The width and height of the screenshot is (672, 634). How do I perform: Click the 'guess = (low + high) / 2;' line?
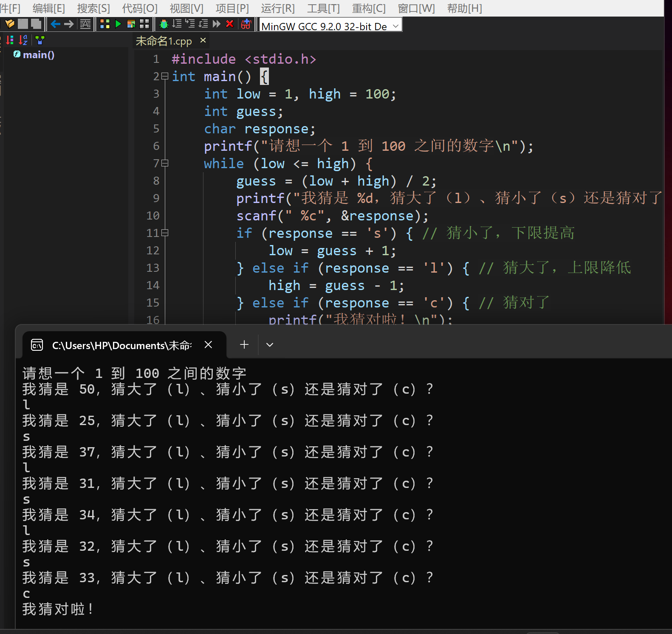pyautogui.click(x=336, y=181)
